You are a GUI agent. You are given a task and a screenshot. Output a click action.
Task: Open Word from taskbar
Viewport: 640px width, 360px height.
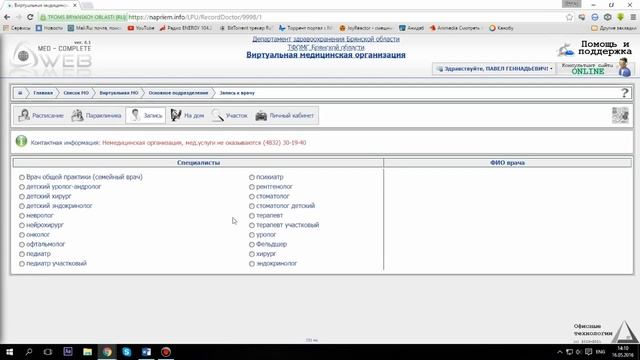[146, 352]
